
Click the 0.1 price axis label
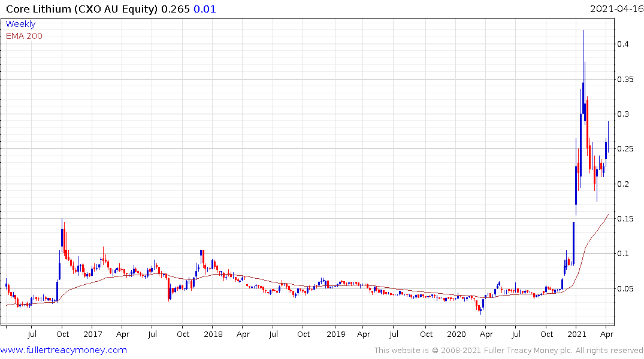[x=623, y=254]
